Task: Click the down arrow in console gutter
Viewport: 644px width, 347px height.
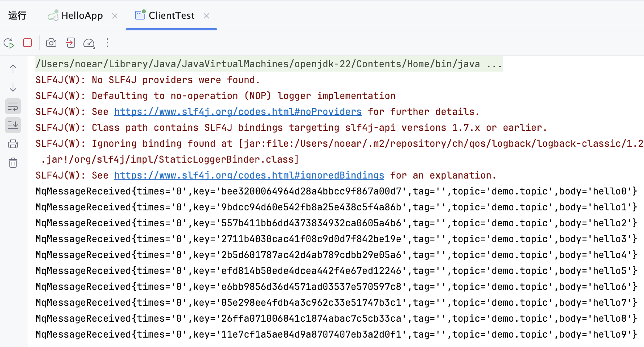Action: pos(13,87)
